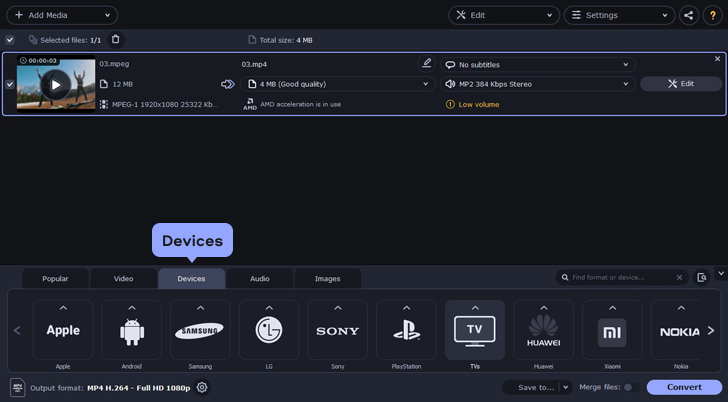
Task: Switch to the Popular tab
Action: (x=55, y=279)
